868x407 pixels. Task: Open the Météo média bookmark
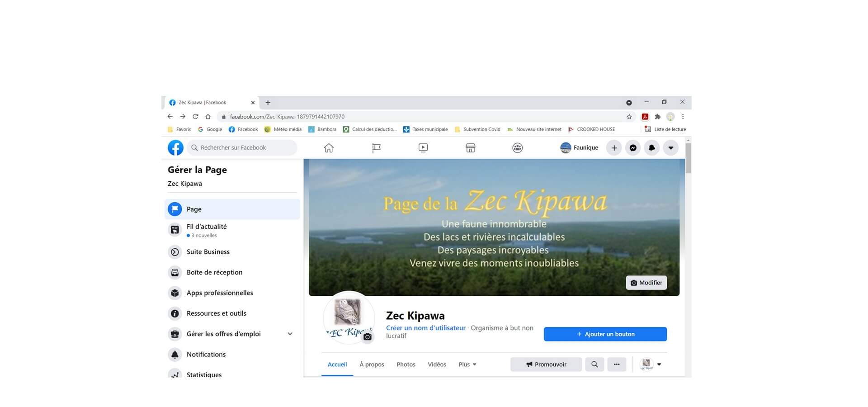(283, 129)
